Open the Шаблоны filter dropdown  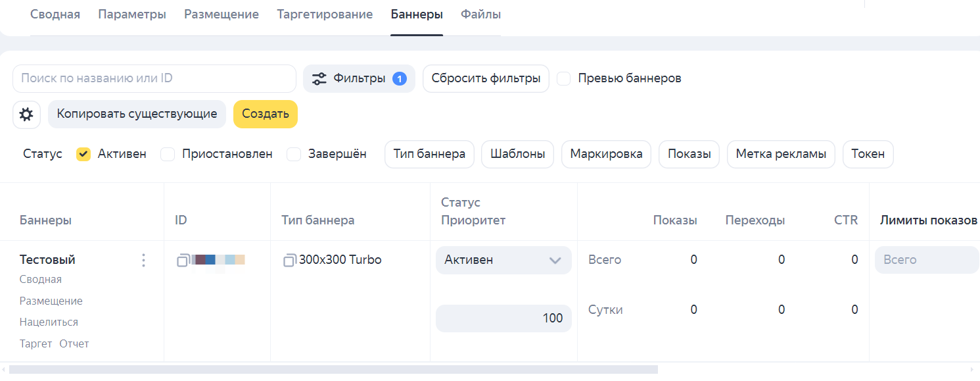(517, 154)
